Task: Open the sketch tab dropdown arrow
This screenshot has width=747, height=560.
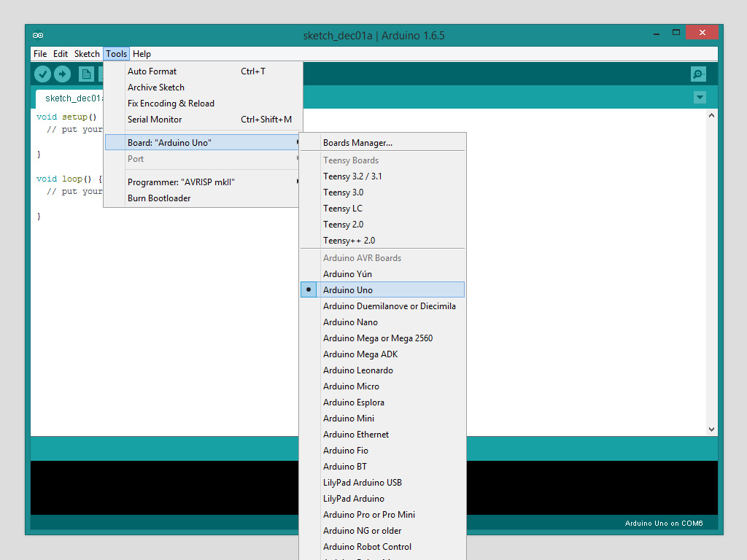Action: (x=700, y=98)
